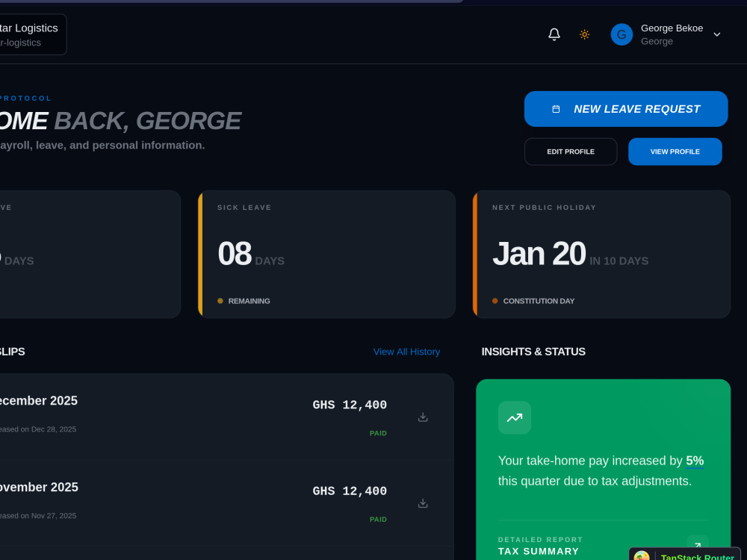Click the December 2025 payslip title
Viewport: 747px width, 560px height.
pos(38,401)
